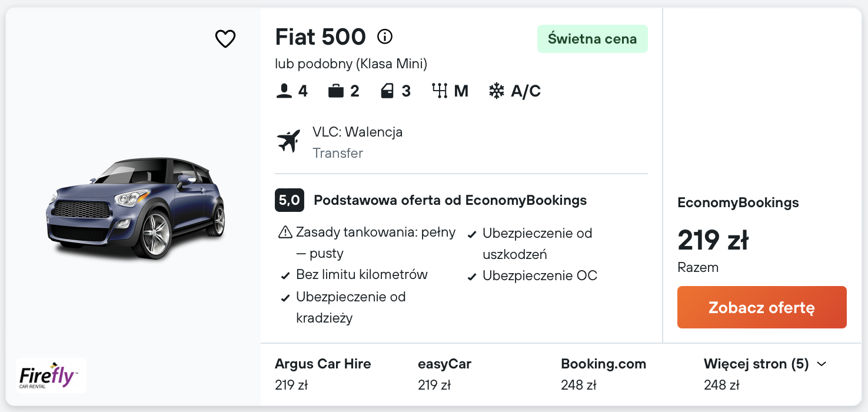The height and width of the screenshot is (412, 868).
Task: Click the airplane pickup location icon
Action: click(x=288, y=141)
